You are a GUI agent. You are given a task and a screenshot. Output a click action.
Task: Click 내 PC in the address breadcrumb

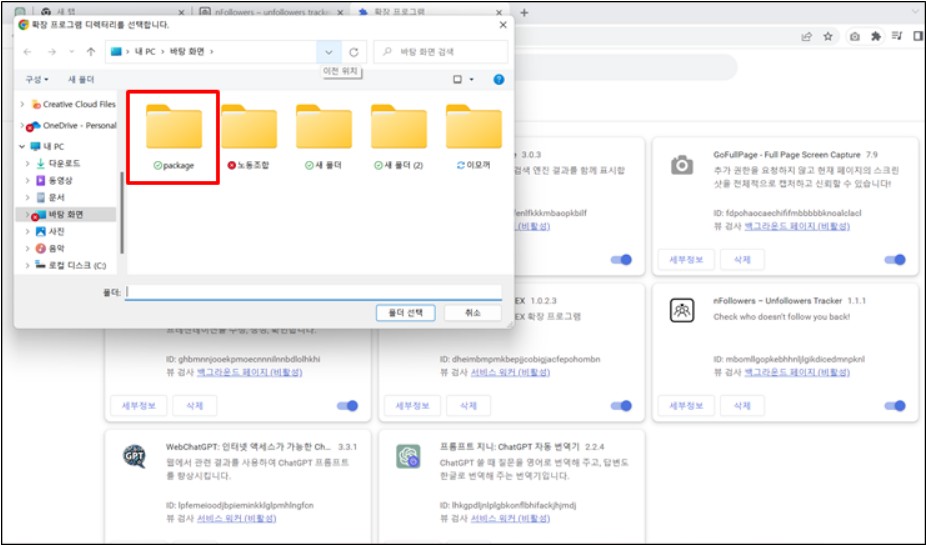[x=145, y=52]
